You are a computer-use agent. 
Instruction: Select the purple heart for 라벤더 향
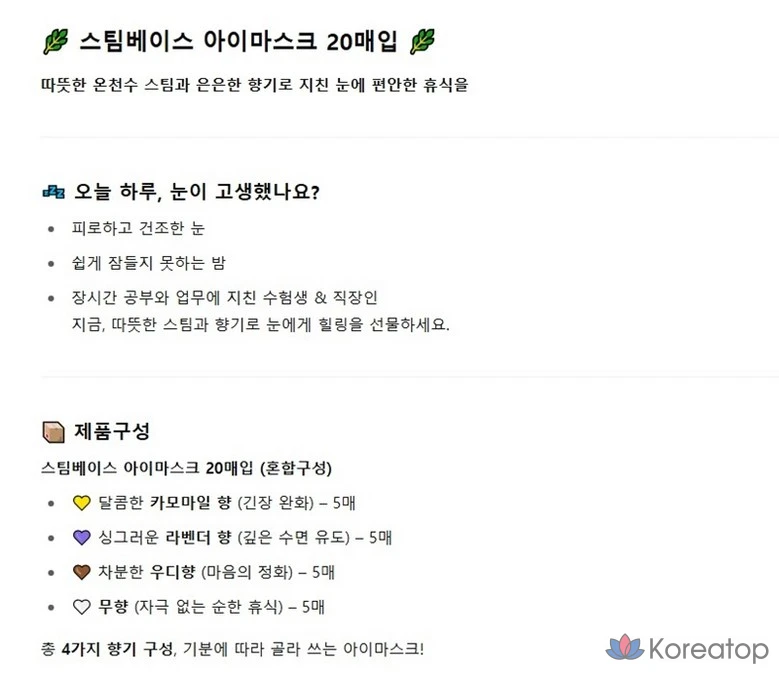[82, 537]
